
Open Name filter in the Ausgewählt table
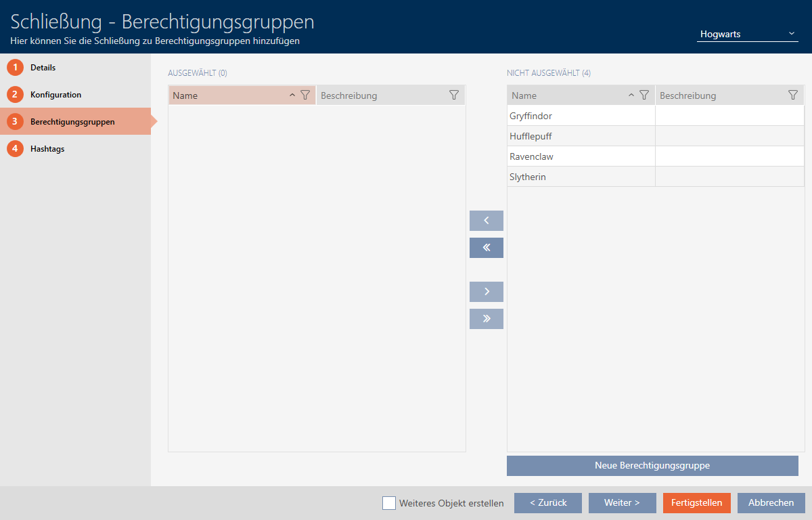point(305,95)
